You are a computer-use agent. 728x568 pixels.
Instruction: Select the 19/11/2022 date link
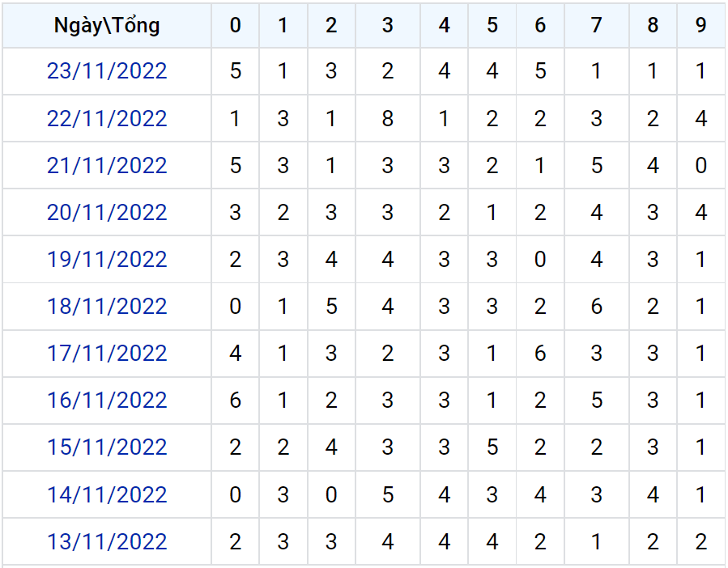(107, 260)
